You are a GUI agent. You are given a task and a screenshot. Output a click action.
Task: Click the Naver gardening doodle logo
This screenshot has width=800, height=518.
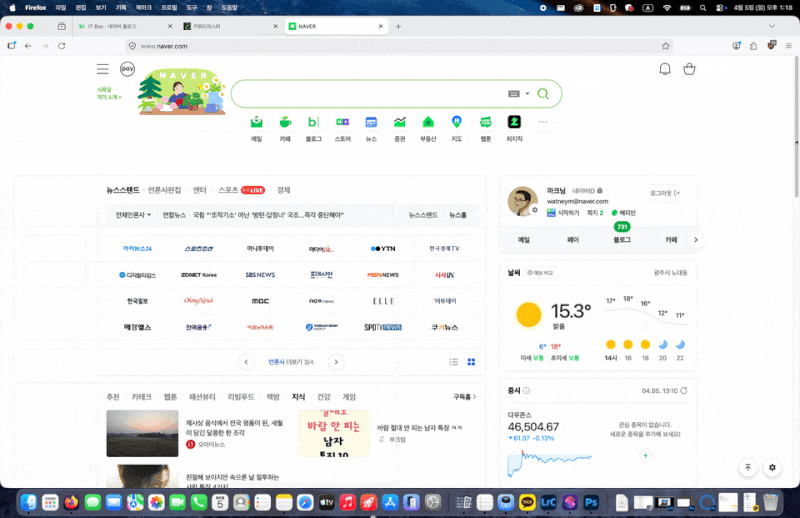point(182,91)
